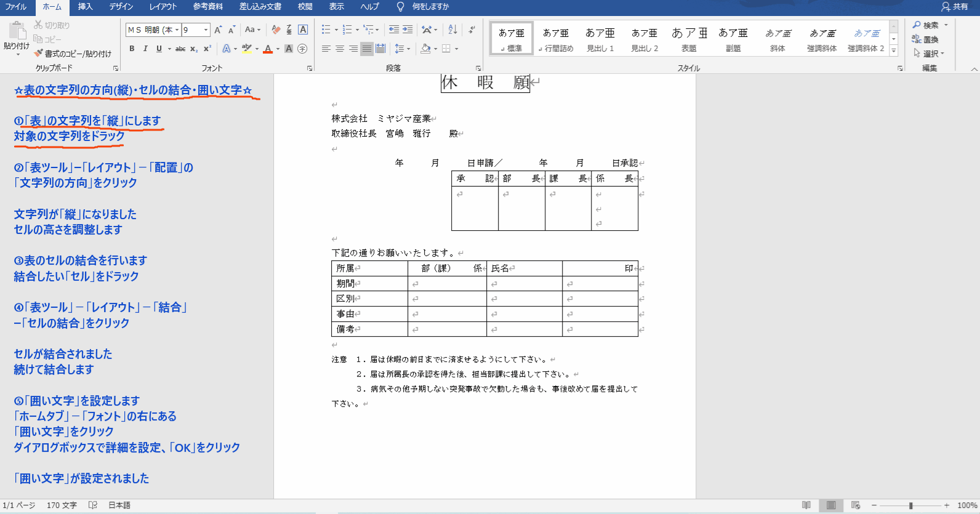The image size is (980, 514).
Task: Click the zoom slider handle
Action: (910, 505)
